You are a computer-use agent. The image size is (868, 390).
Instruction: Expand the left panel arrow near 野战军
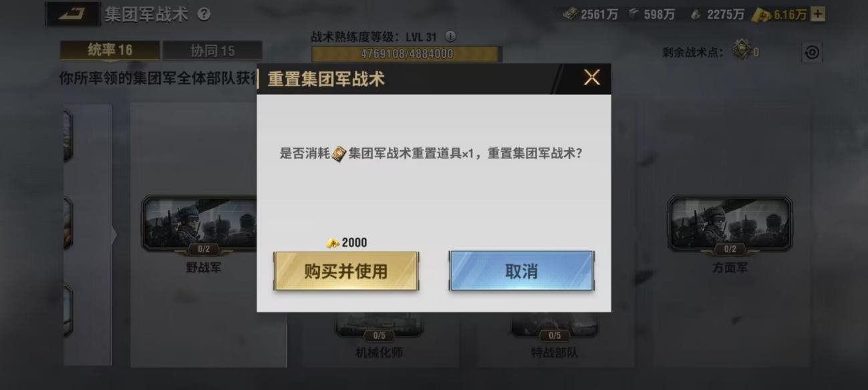click(114, 234)
